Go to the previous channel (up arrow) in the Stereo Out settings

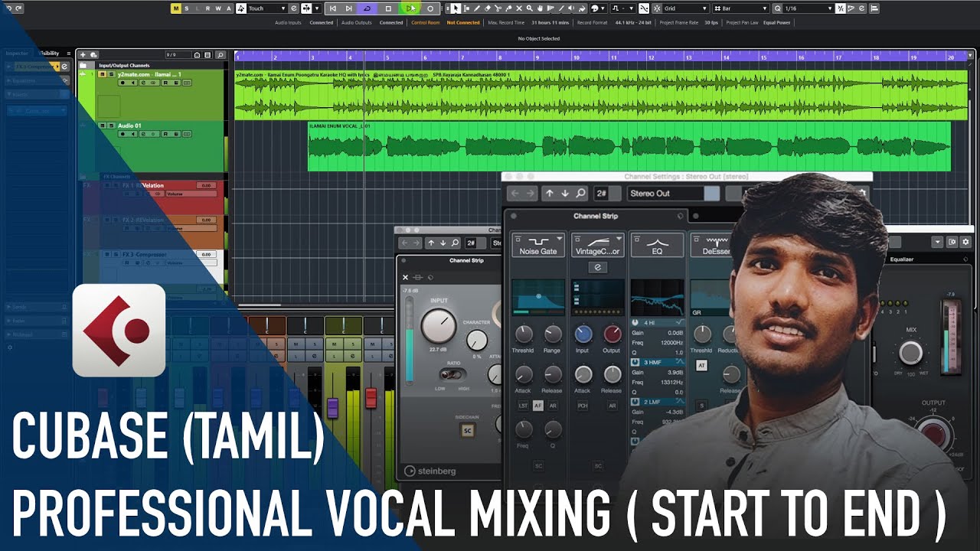click(549, 194)
